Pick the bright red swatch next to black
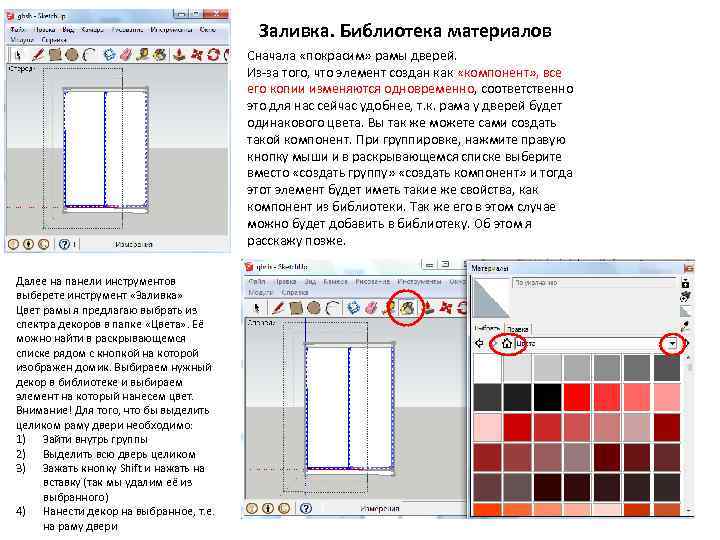 577,397
